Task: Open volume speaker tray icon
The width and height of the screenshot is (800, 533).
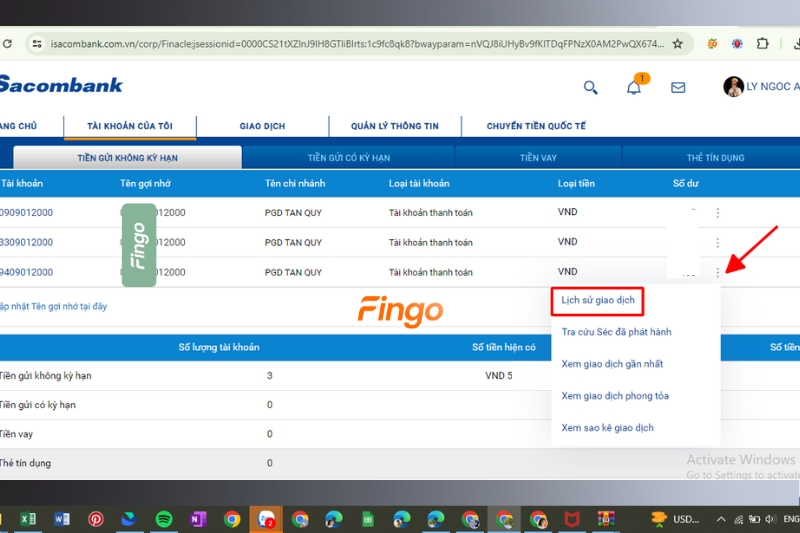Action: click(x=770, y=519)
